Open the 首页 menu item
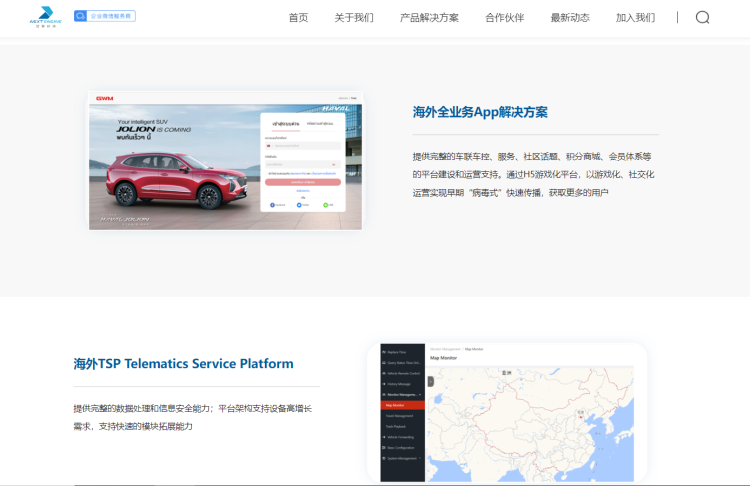This screenshot has width=750, height=486. click(298, 17)
